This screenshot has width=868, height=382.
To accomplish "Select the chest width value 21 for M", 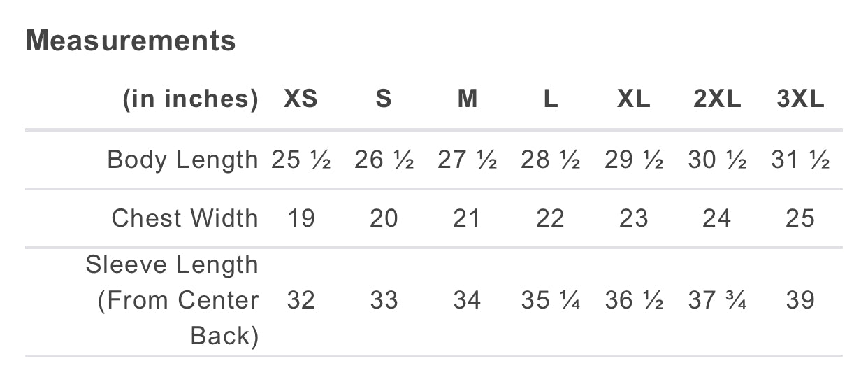I will pyautogui.click(x=467, y=218).
